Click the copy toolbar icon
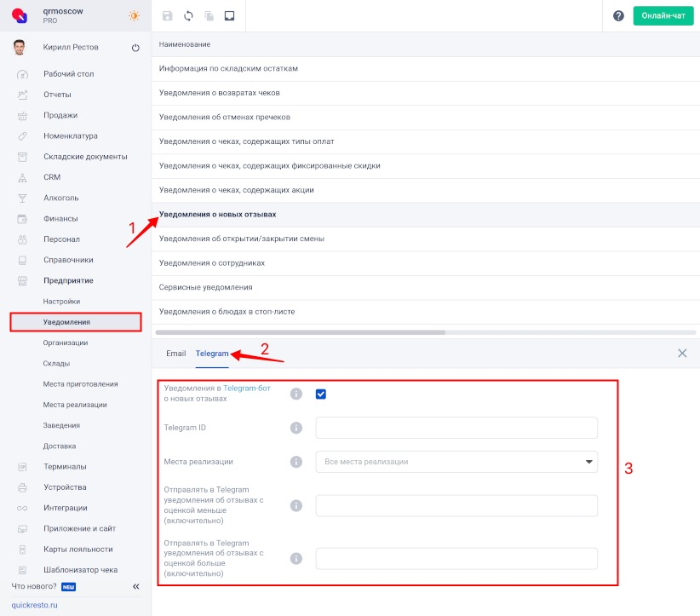This screenshot has height=616, width=700. pos(209,16)
